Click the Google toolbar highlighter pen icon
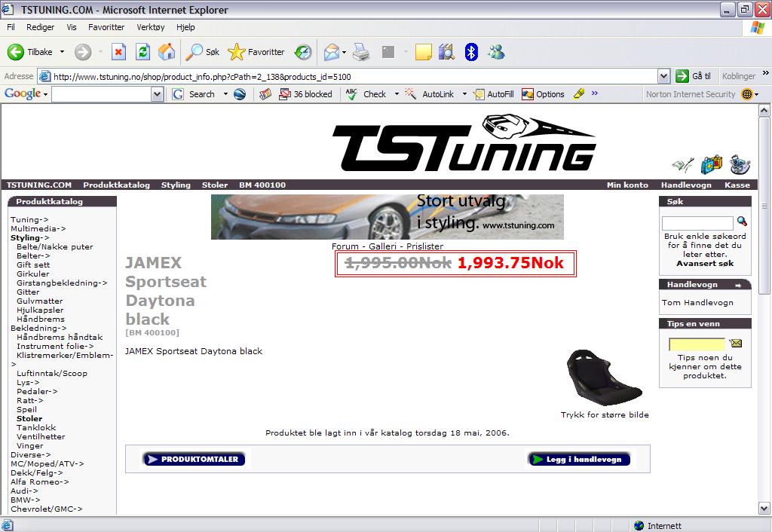 click(579, 93)
